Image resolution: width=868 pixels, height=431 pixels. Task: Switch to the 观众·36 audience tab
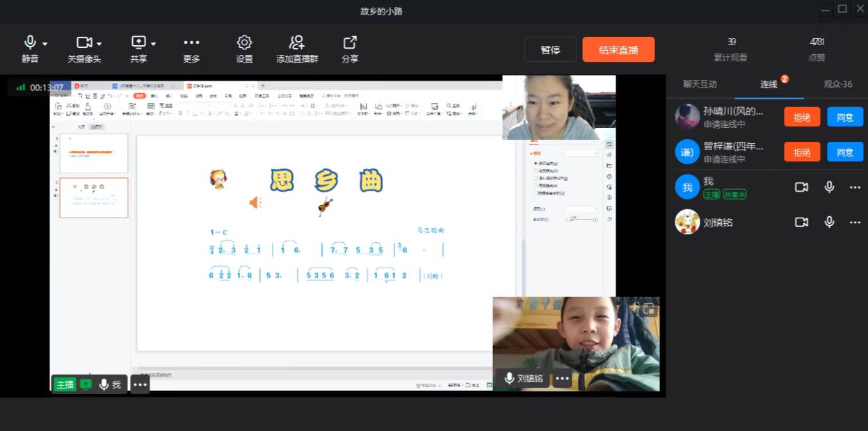pos(837,84)
